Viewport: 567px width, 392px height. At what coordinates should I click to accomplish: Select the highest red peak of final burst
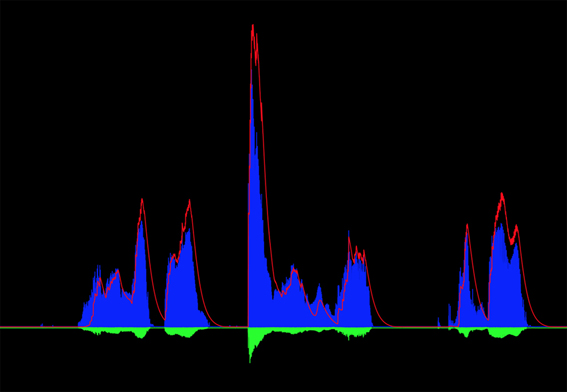502,194
